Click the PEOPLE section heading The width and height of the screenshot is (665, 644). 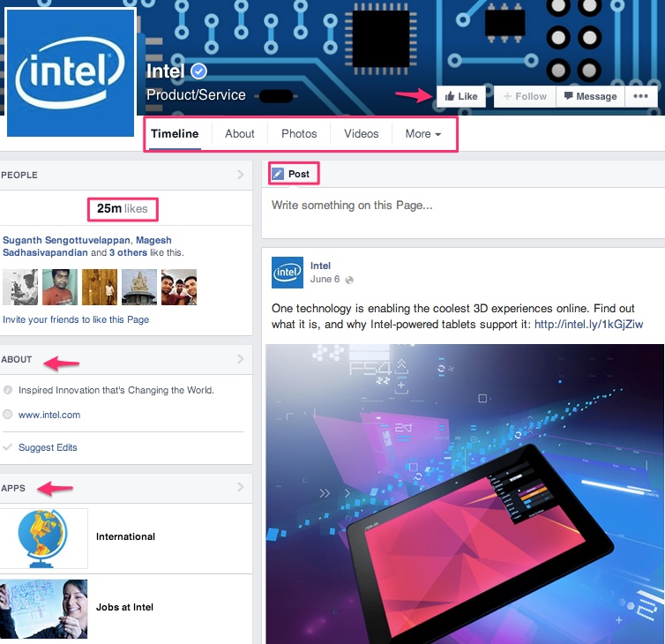(x=19, y=175)
